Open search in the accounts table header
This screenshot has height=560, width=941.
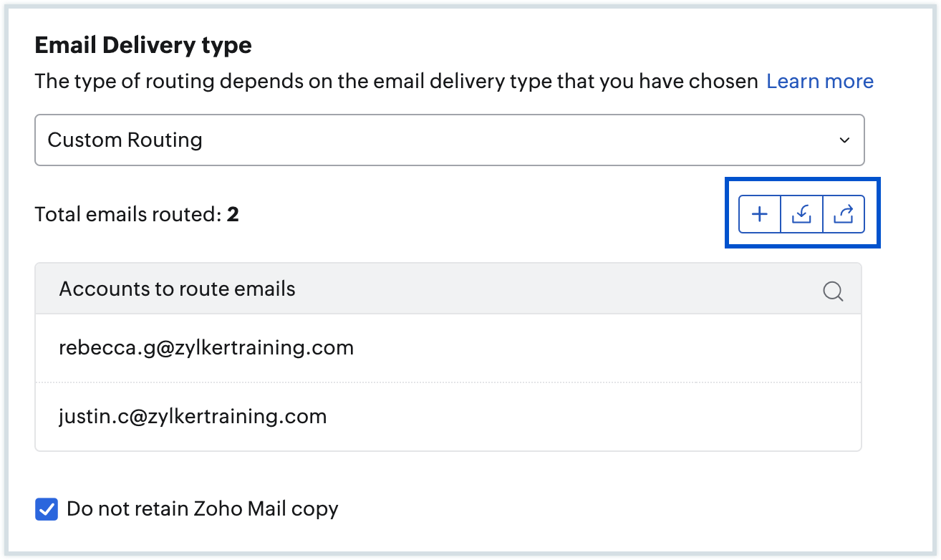tap(833, 291)
